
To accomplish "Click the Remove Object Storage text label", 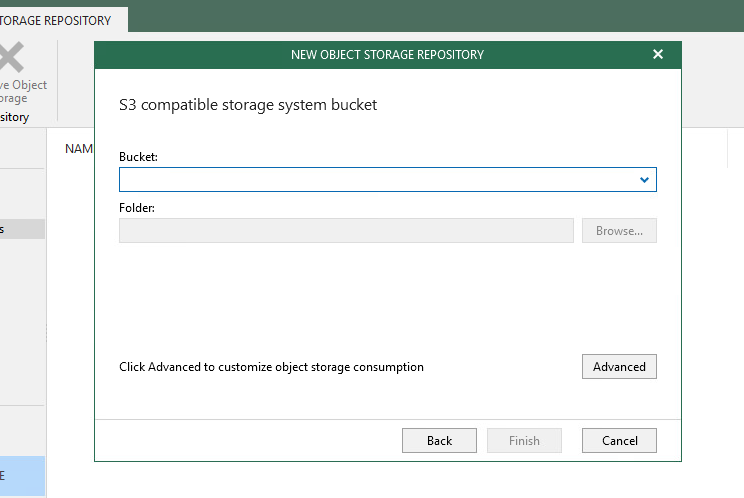I will [23, 92].
